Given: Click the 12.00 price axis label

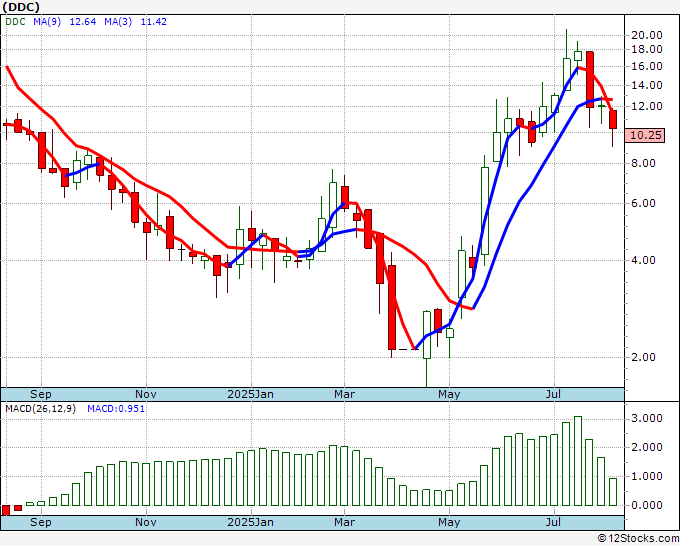Looking at the screenshot, I should [646, 106].
